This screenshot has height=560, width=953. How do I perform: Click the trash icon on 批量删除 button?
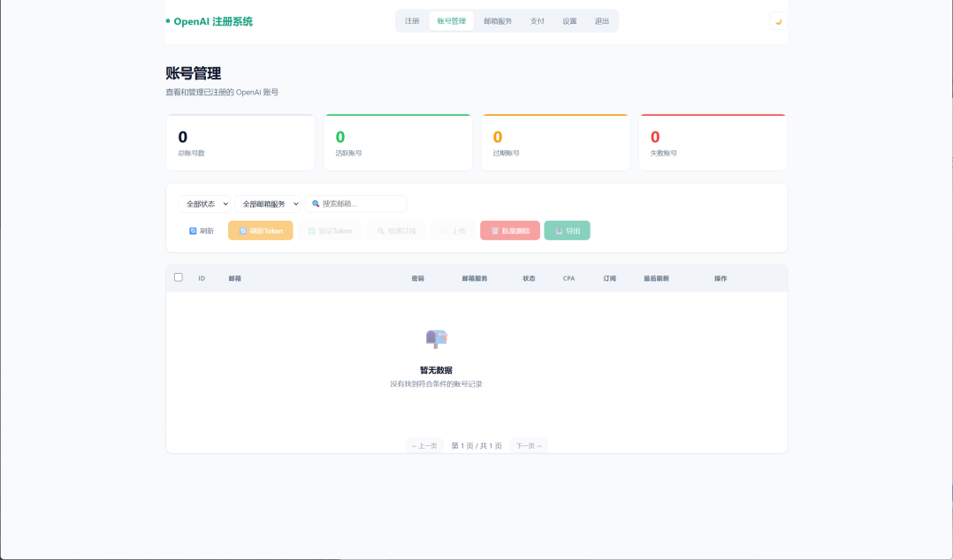pyautogui.click(x=494, y=230)
